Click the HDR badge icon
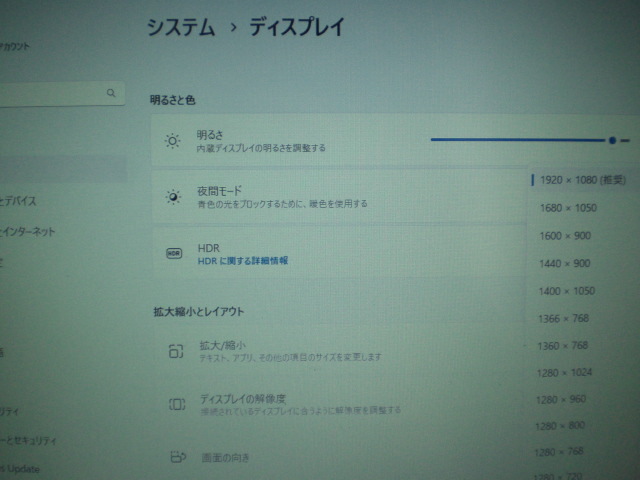Screen dimensions: 640x480 174,253
